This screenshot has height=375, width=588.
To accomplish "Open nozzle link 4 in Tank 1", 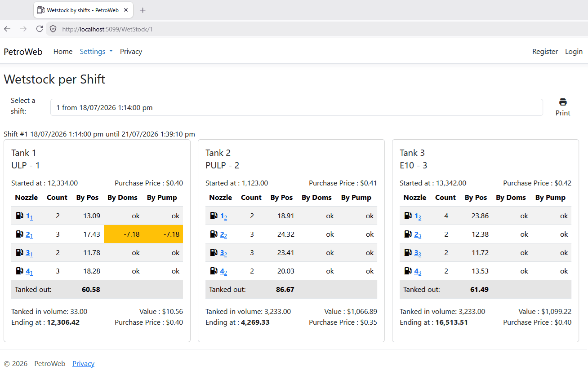I will [x=29, y=272].
